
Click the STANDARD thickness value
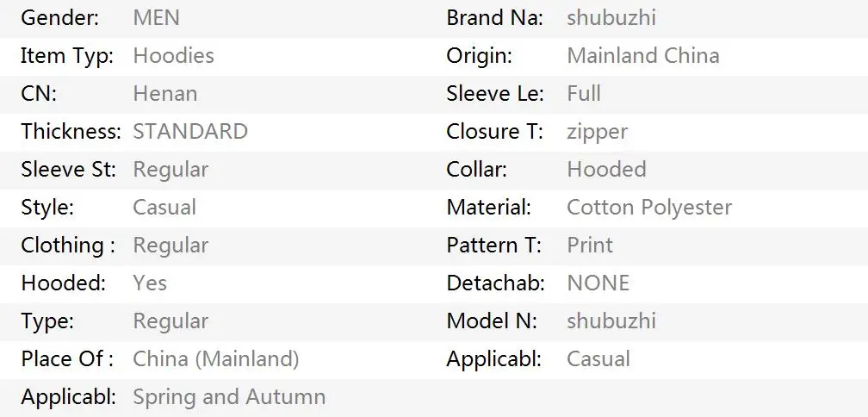point(189,131)
